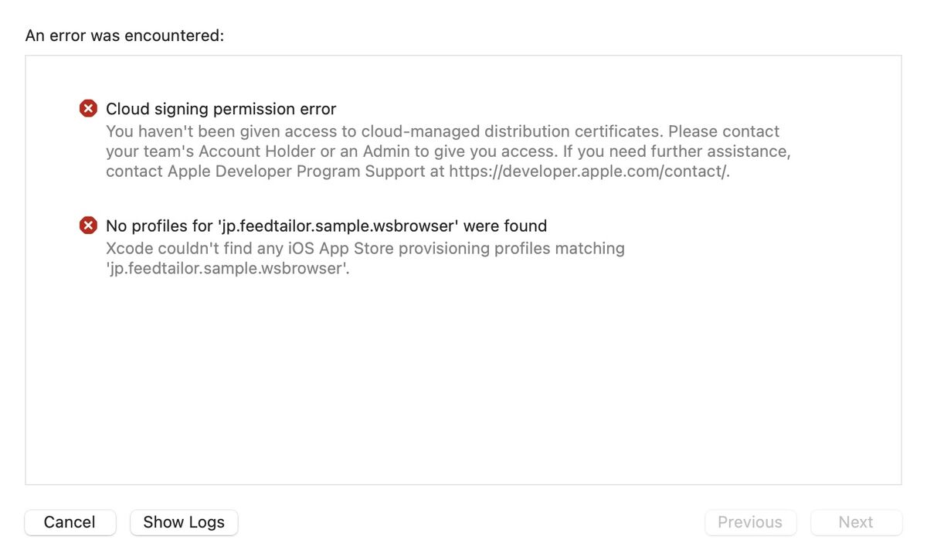Image resolution: width=927 pixels, height=560 pixels.
Task: Click the 'An error was encountered' heading
Action: point(124,36)
